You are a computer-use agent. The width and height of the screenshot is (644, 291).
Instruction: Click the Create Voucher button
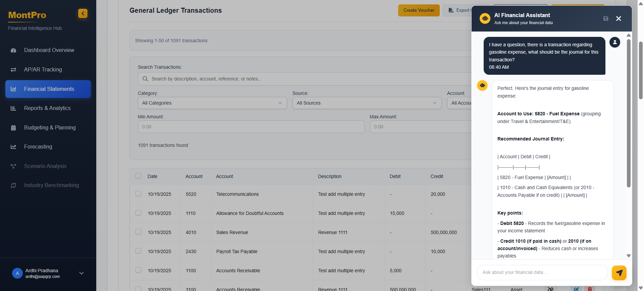(419, 10)
